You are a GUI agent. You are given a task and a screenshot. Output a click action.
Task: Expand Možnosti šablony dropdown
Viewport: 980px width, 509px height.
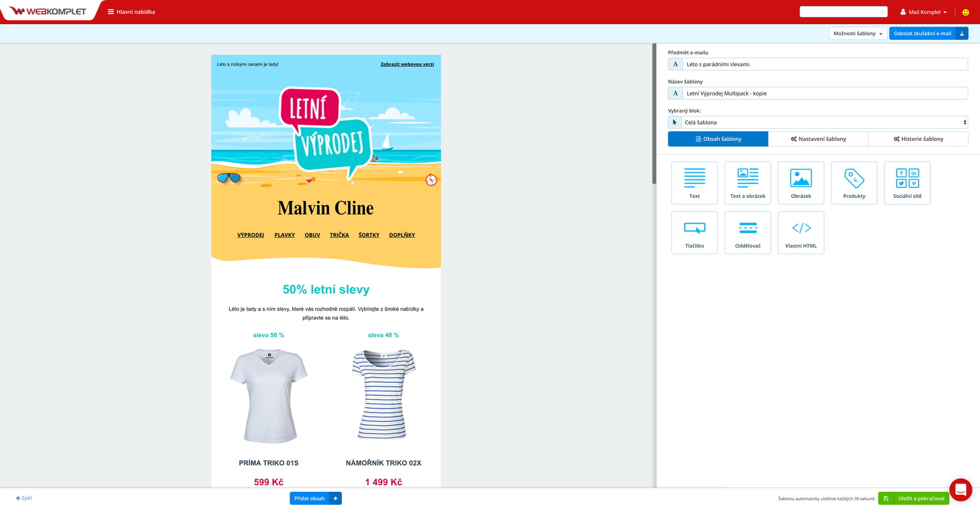(858, 34)
